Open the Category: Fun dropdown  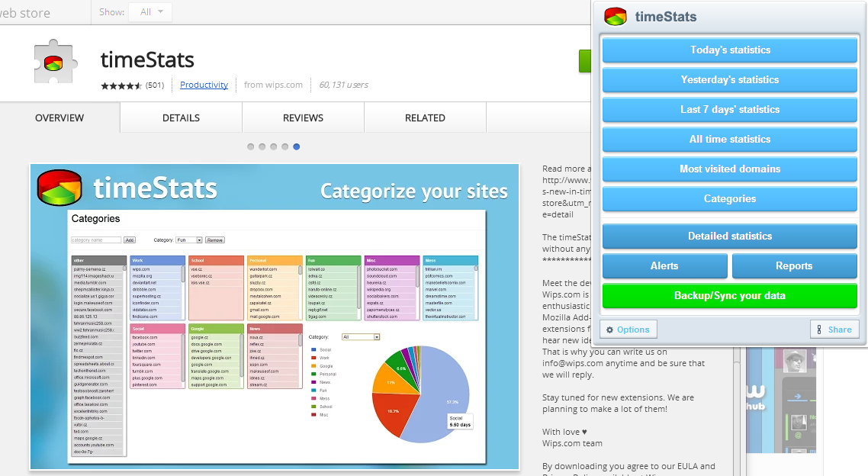(x=189, y=240)
